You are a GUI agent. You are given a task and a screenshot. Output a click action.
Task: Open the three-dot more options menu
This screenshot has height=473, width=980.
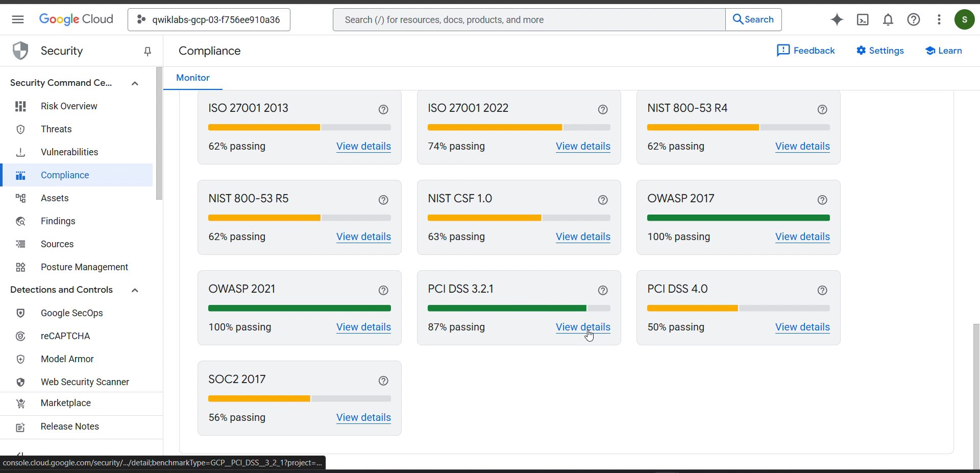coord(939,19)
